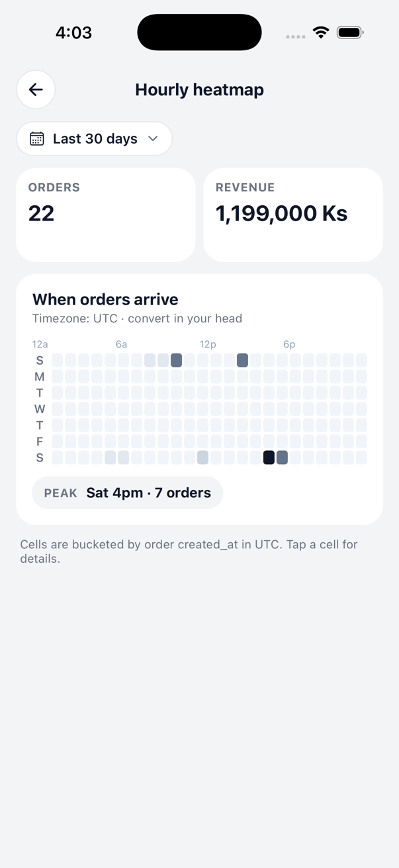Image resolution: width=399 pixels, height=868 pixels.
Task: Select the darkest Saturday 4pm heatmap cell
Action: (269, 457)
